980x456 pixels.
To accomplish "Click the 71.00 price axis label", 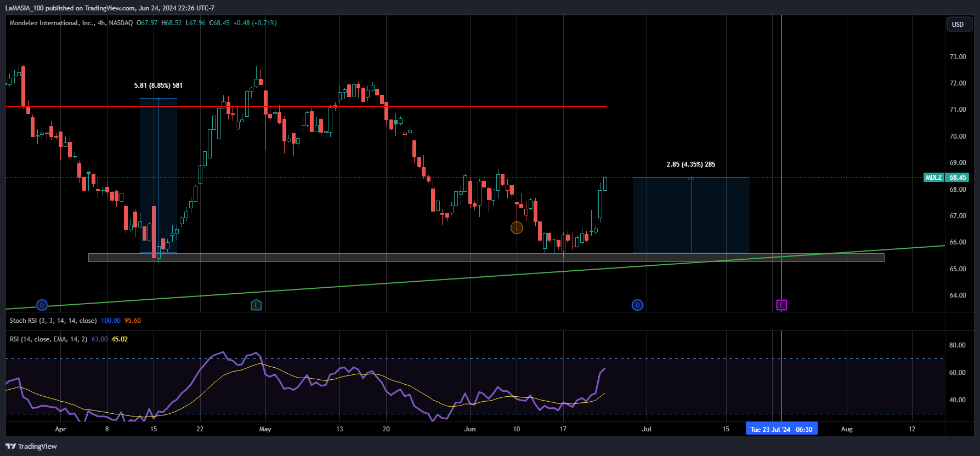I will click(958, 110).
